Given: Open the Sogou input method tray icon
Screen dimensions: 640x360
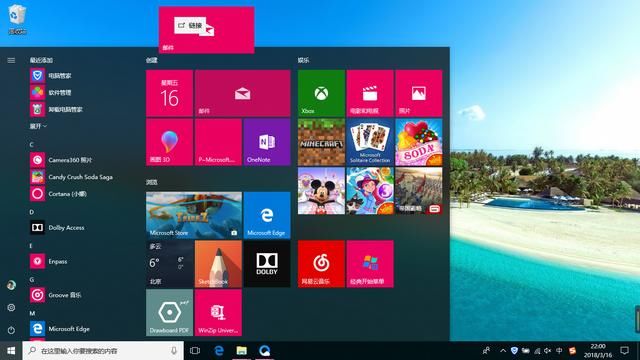Looking at the screenshot, I should coord(572,351).
